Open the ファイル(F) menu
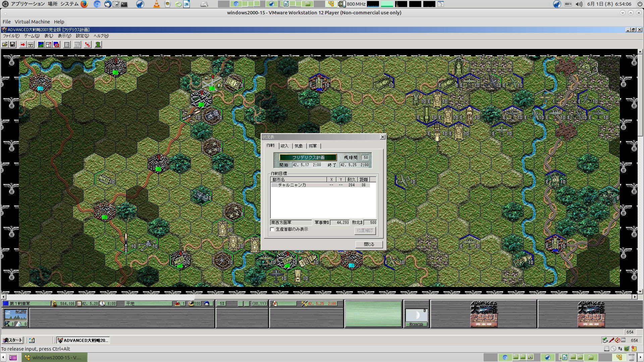Screen dimensions: 644x362 tap(11, 36)
